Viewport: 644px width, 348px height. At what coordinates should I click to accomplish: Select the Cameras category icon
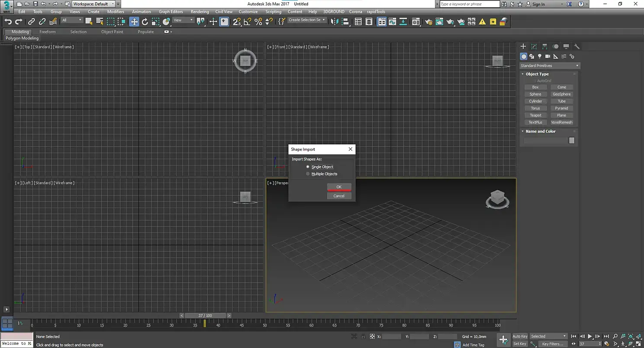(x=547, y=56)
